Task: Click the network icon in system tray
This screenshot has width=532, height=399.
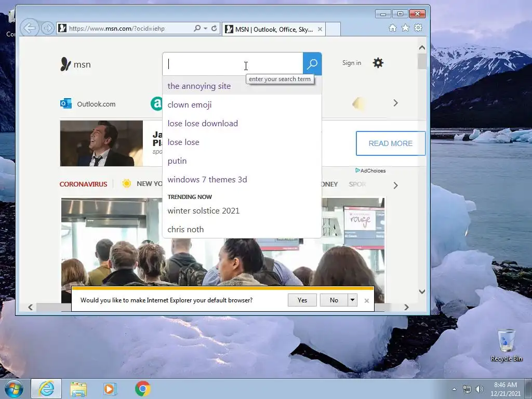Action: coord(467,389)
